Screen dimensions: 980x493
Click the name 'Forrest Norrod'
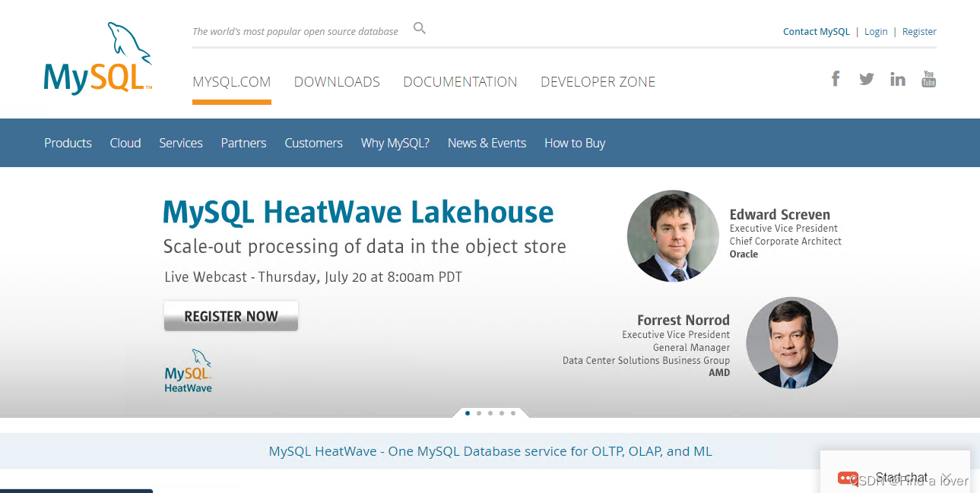coord(683,320)
